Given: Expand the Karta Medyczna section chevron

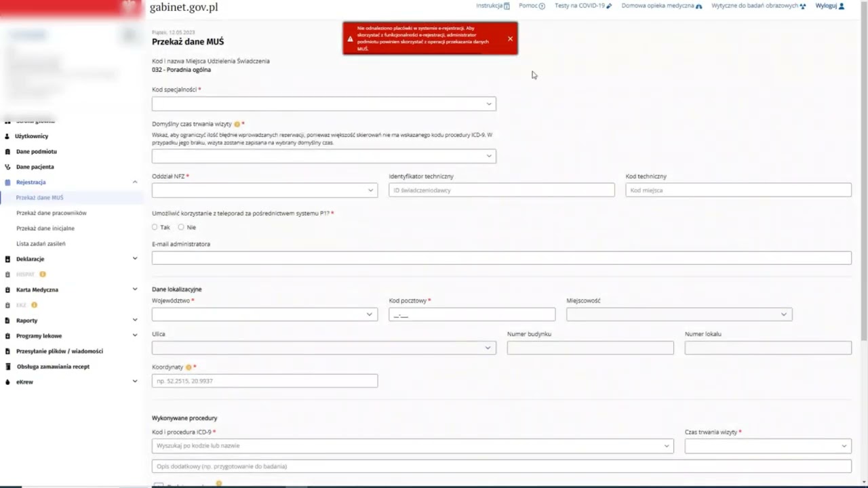Looking at the screenshot, I should click(x=135, y=289).
